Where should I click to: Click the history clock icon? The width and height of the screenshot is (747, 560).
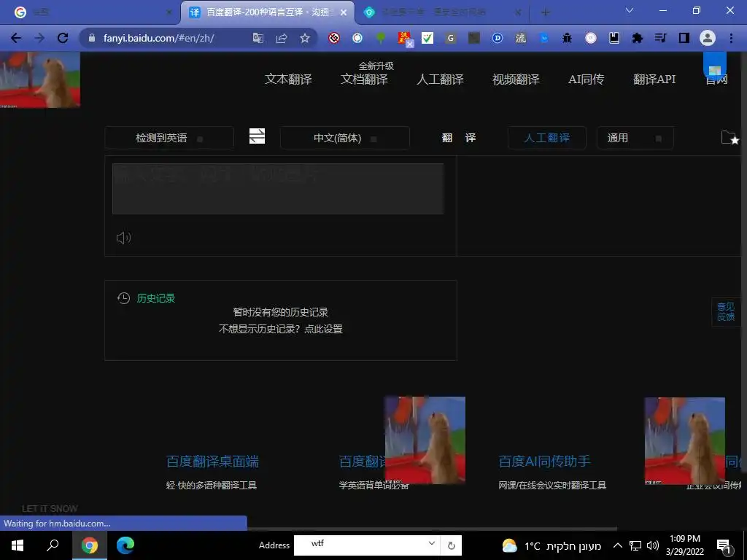(123, 298)
